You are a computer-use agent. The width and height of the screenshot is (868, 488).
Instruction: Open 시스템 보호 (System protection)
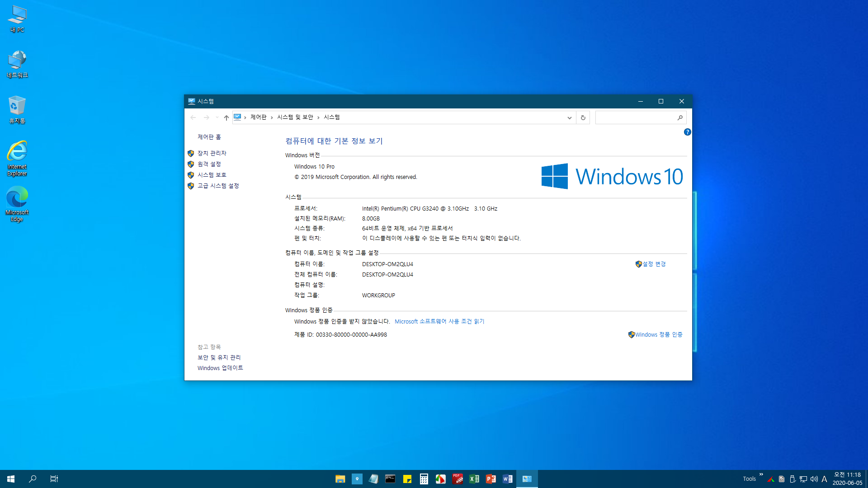pos(212,175)
